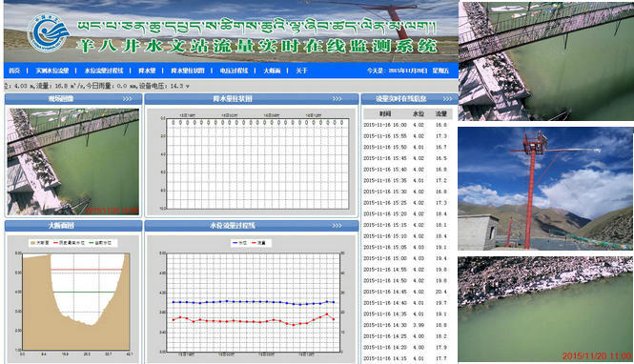Click the 2015-11-16 16:00 data row
Screen dimensions: 634x364
pyautogui.click(x=407, y=125)
